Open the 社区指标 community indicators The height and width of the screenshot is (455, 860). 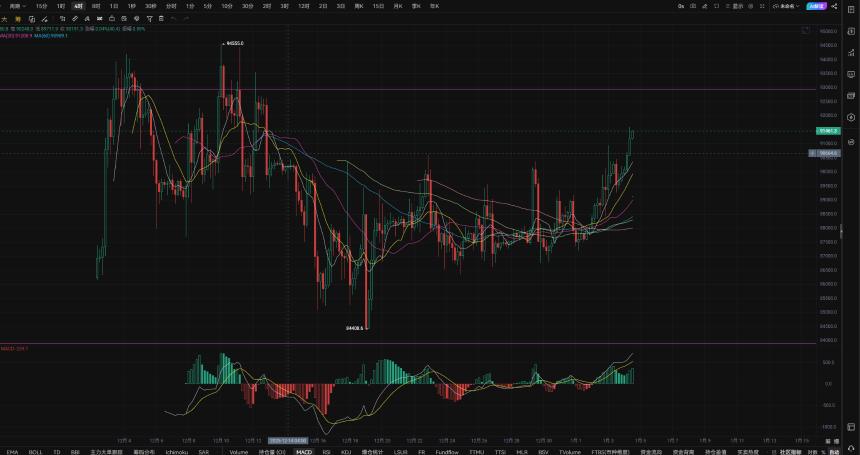791,452
